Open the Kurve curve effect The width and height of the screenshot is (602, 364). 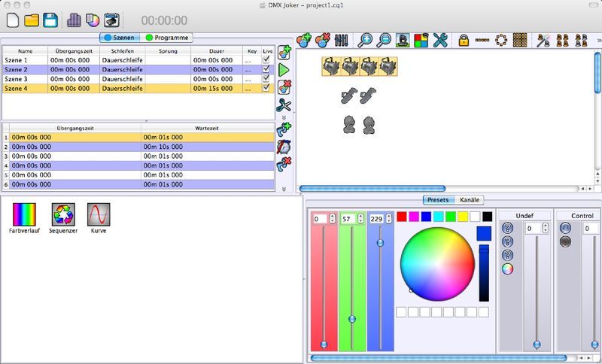[x=99, y=218]
